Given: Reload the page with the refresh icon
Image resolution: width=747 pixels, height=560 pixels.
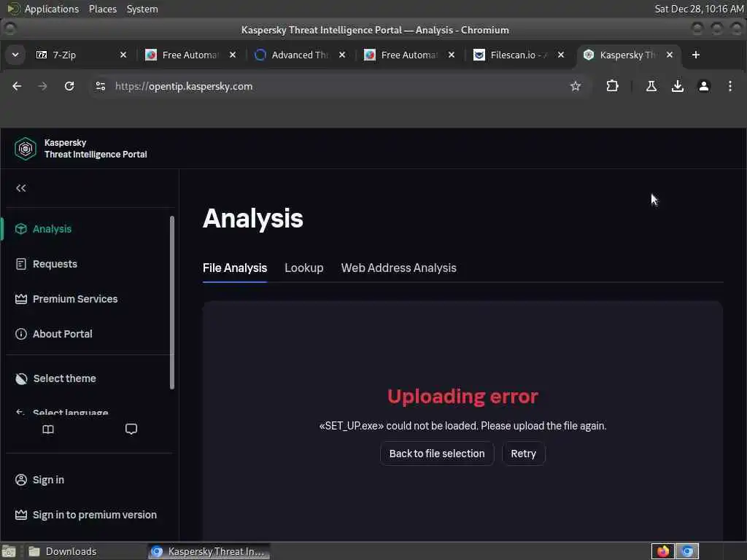Looking at the screenshot, I should 69,86.
